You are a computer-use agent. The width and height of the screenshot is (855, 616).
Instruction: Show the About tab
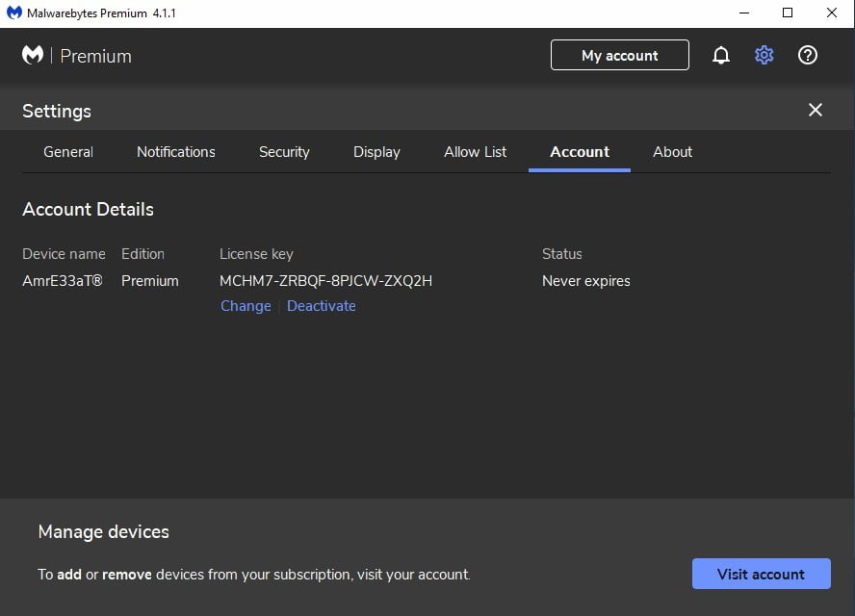672,152
